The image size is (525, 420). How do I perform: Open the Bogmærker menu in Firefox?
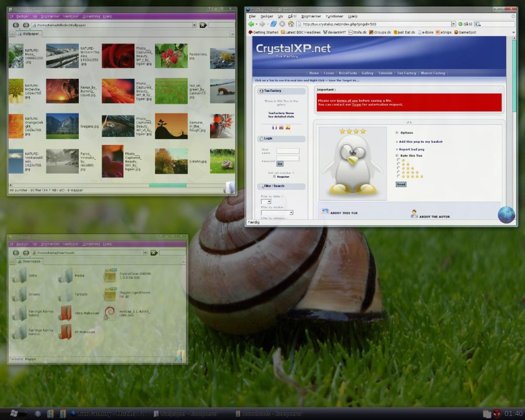(x=311, y=16)
